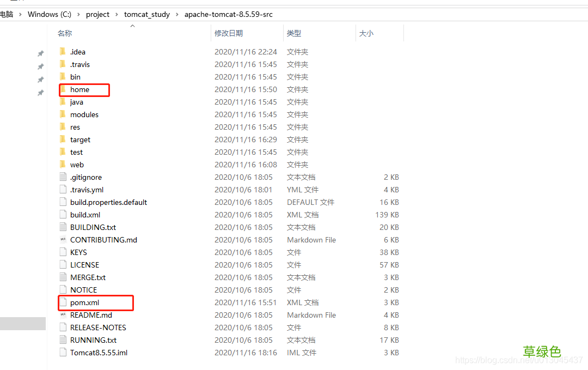Select the .idea folder icon
Image resolution: width=588 pixels, height=370 pixels.
pyautogui.click(x=63, y=52)
